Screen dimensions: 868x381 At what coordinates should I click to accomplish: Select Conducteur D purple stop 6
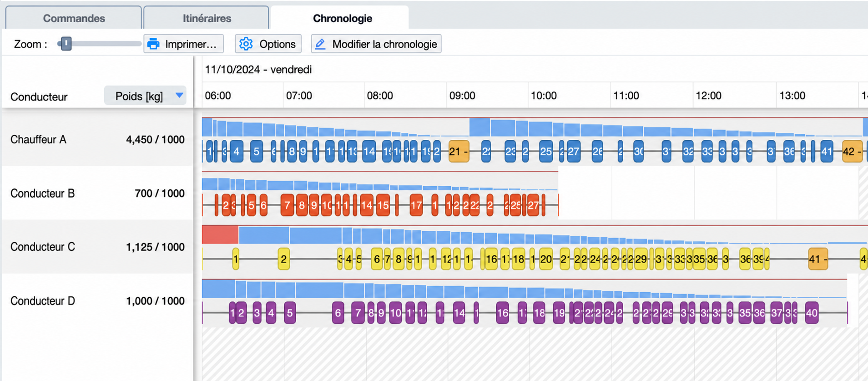pyautogui.click(x=338, y=313)
